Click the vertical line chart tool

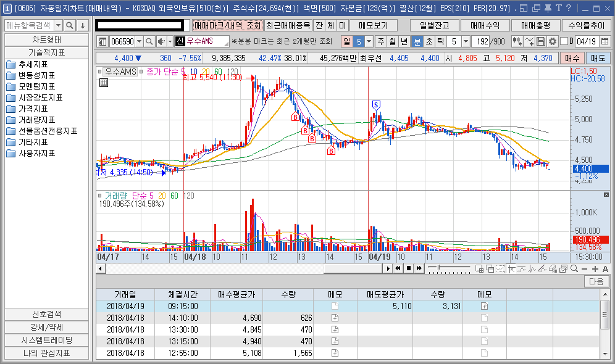click(x=532, y=268)
